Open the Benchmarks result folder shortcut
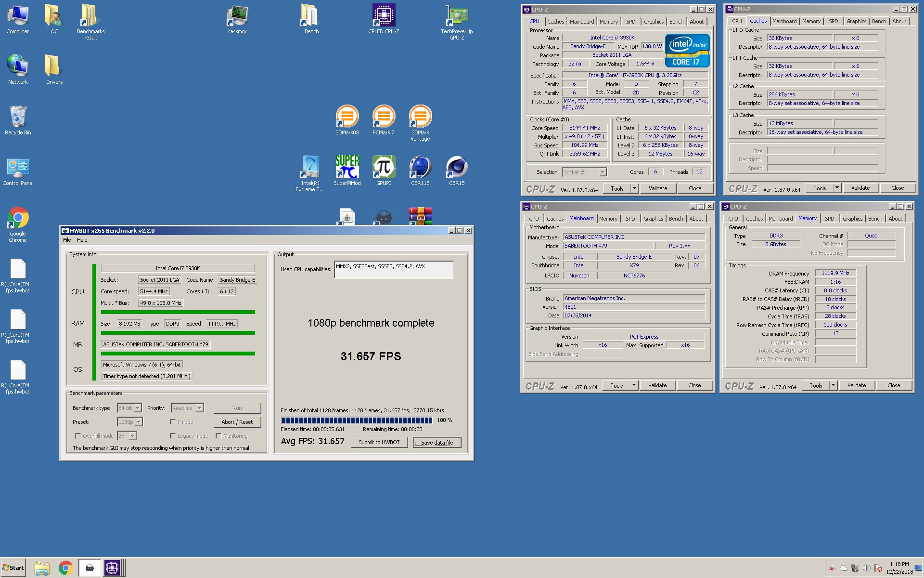924x578 pixels. [90, 22]
